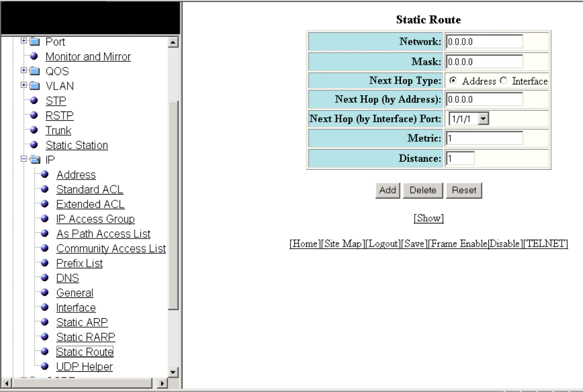Viewport: 583px width, 392px height.
Task: Expand the QOS tree node
Action: [x=24, y=70]
